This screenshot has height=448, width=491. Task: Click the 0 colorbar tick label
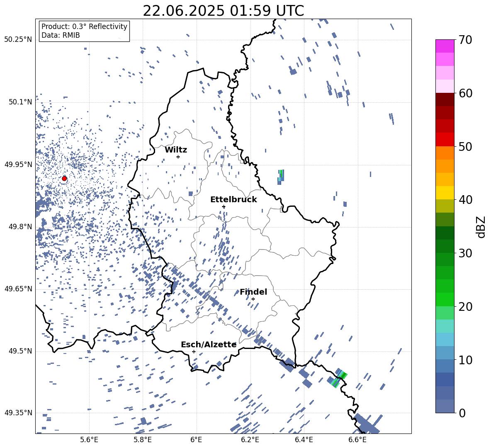(462, 413)
